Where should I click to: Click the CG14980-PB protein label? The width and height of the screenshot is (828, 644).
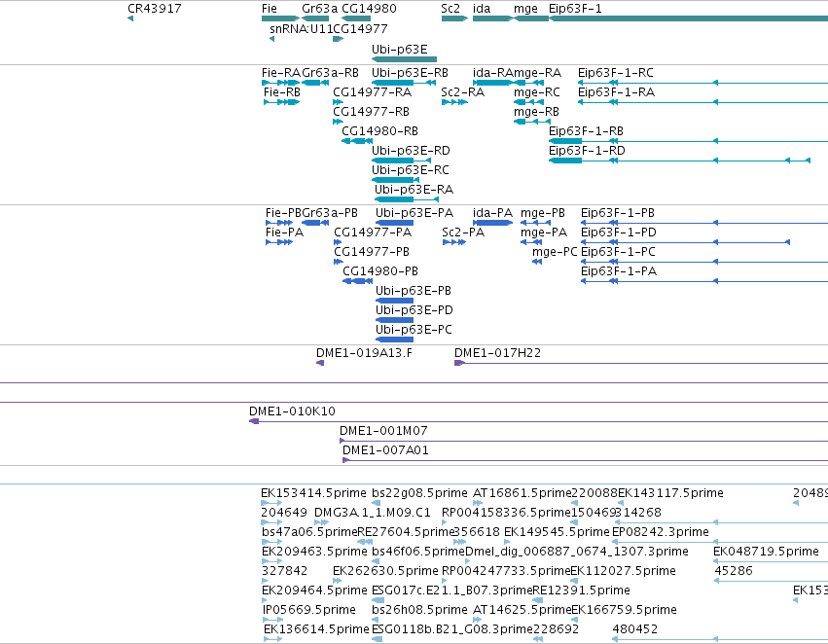380,271
